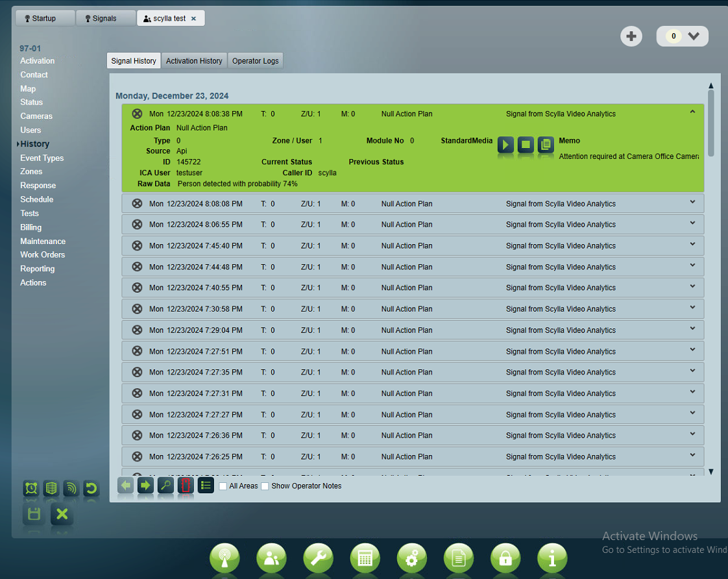Check the Show Operator Notes box
Image resolution: width=728 pixels, height=579 pixels.
pos(265,486)
